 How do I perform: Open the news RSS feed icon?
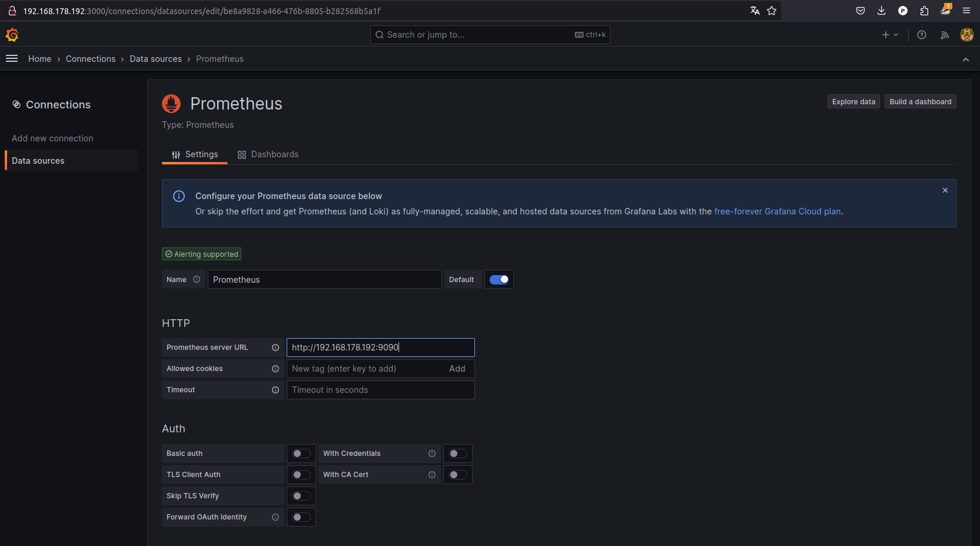point(945,35)
